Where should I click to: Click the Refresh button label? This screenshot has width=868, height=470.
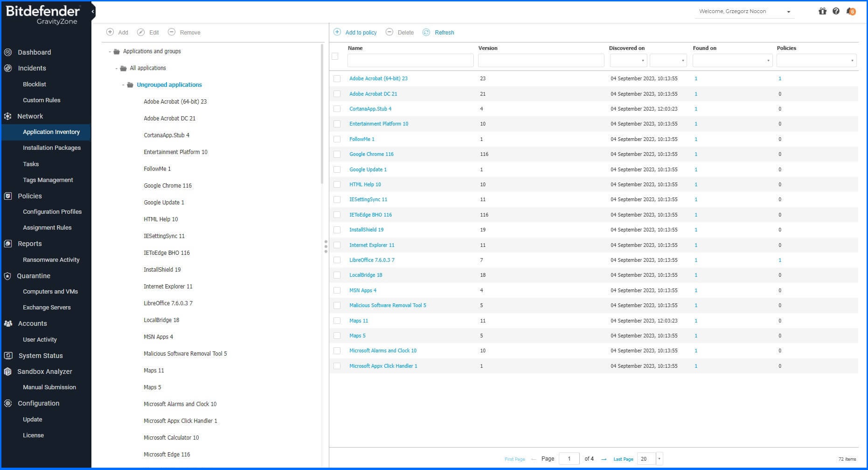coord(444,33)
